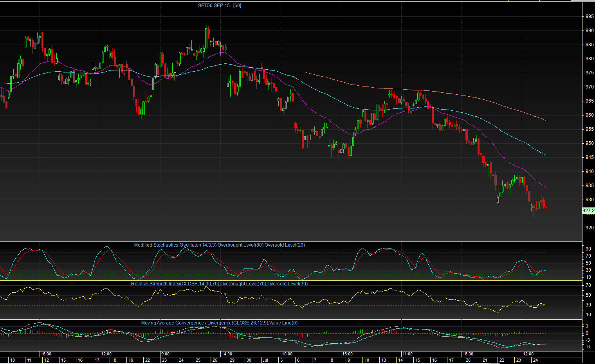595x364 pixels.
Task: Click 940 on the price axis
Action: (590, 171)
